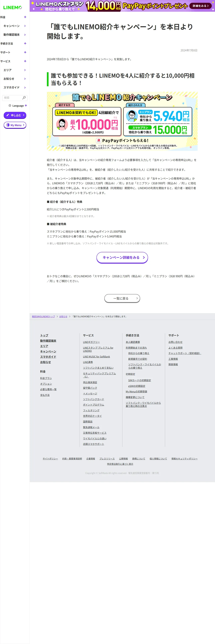This screenshot has height=644, width=215.
Task: Click the 誰でもLINEMO紹介キャンペーン banner image
Action: [122, 121]
